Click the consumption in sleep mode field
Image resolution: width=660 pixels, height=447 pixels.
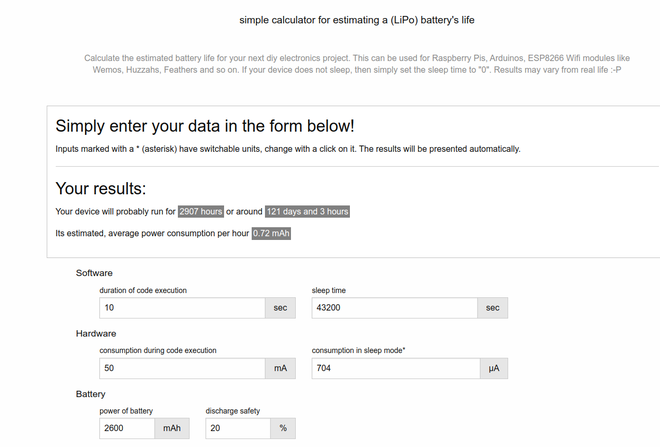396,368
